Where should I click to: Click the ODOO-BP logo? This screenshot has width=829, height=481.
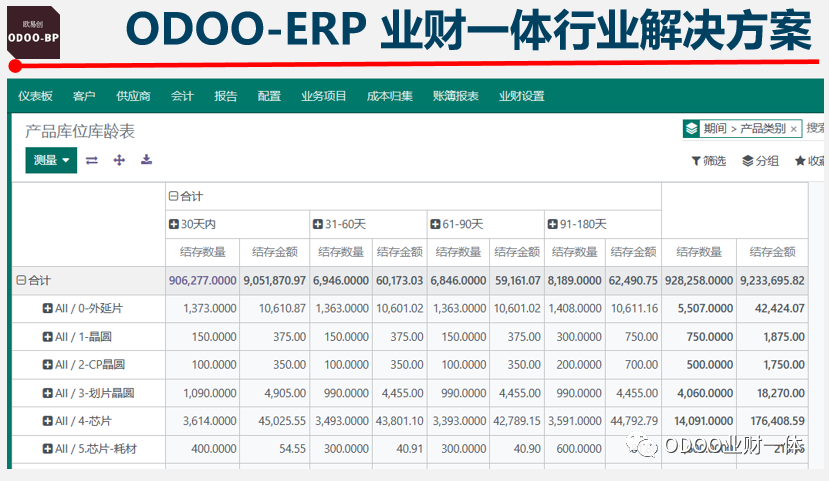[33, 32]
